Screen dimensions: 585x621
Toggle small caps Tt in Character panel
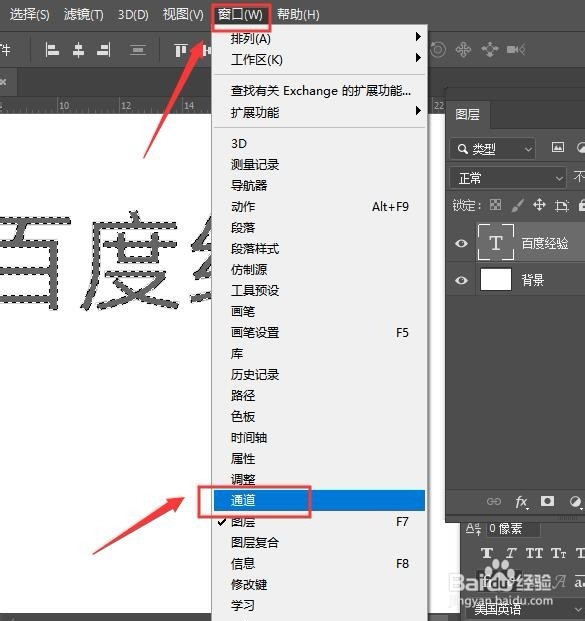558,553
